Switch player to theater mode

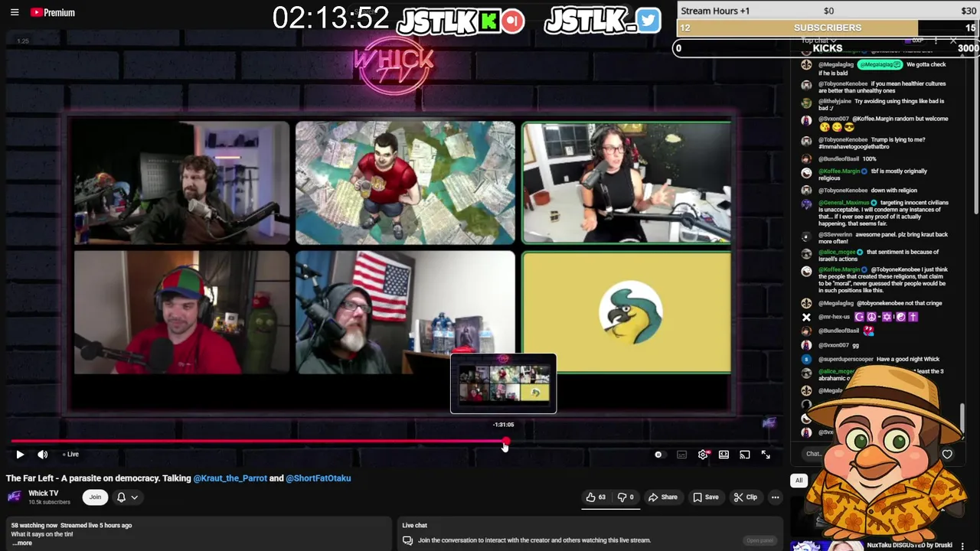point(724,455)
